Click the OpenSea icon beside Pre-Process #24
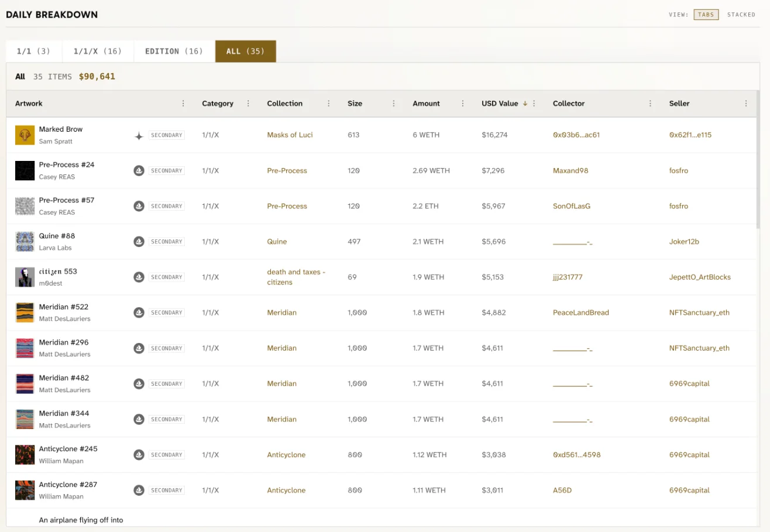 point(139,171)
